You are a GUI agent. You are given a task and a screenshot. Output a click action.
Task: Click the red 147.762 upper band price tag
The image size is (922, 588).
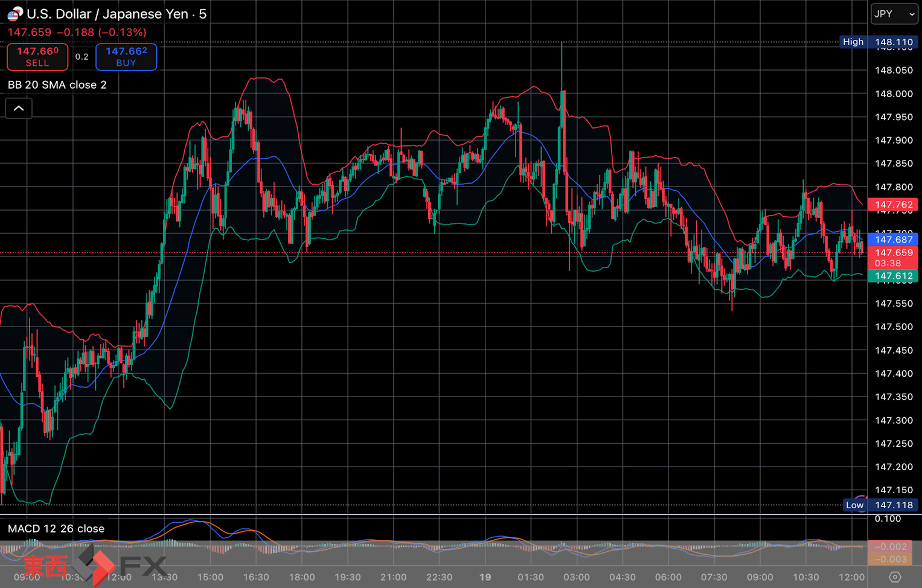[893, 205]
